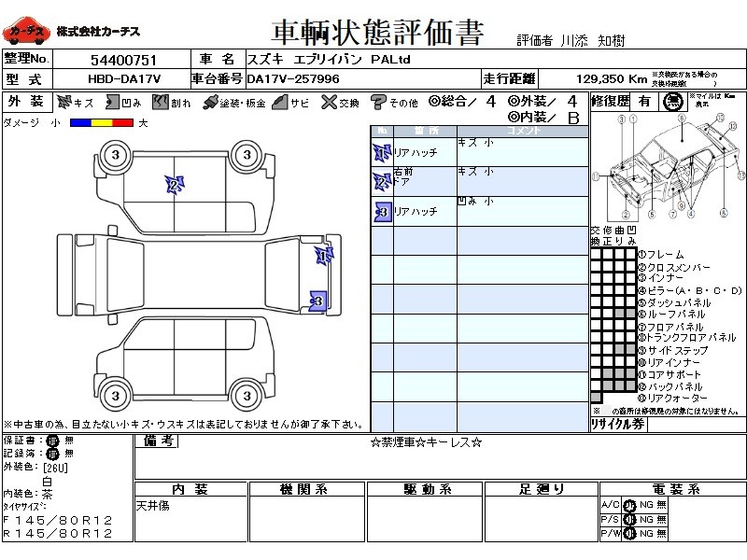Click exterior color code [26U]
The height and width of the screenshot is (560, 747).
(55, 468)
